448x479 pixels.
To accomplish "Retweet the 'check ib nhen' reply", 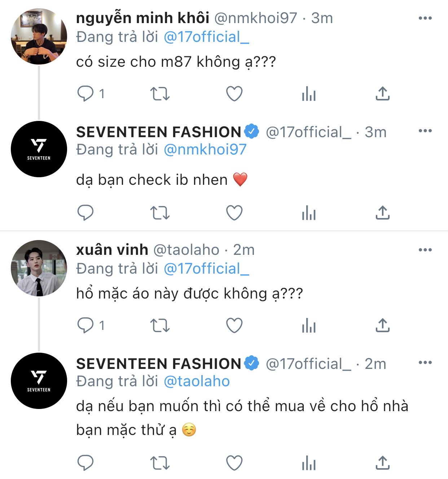I will pos(159,213).
